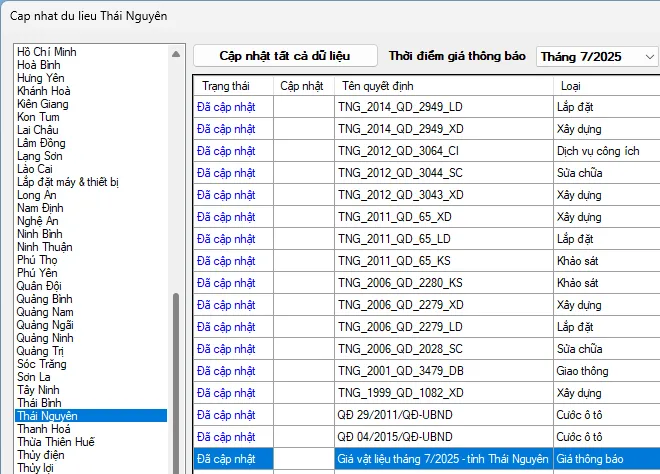Viewport: 660px width, 474px height.
Task: Select the TNG_2001_QD_3479_DB decision name cell
Action: 398,371
